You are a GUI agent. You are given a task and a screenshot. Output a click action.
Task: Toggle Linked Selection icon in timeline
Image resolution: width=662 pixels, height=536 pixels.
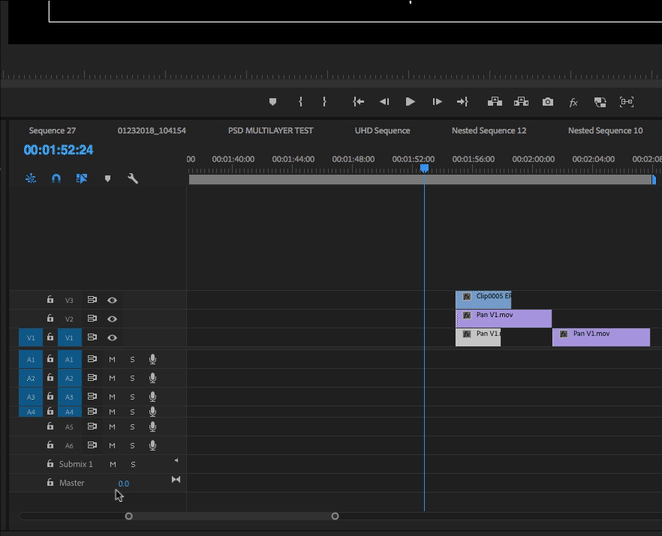tap(81, 179)
